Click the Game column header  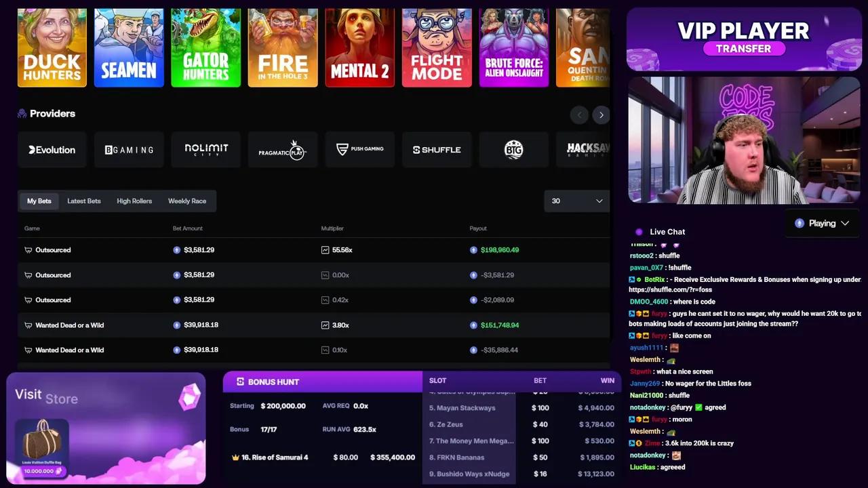(32, 228)
